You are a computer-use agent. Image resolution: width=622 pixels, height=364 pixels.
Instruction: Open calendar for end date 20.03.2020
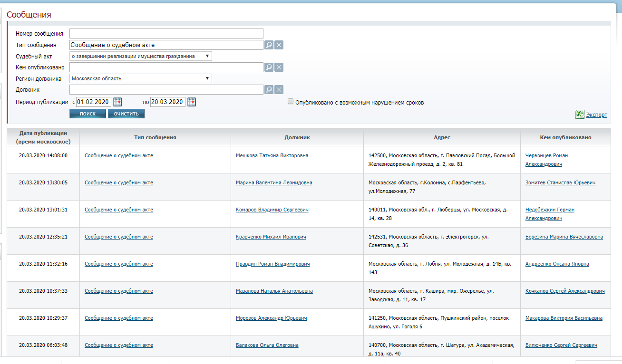coord(192,102)
